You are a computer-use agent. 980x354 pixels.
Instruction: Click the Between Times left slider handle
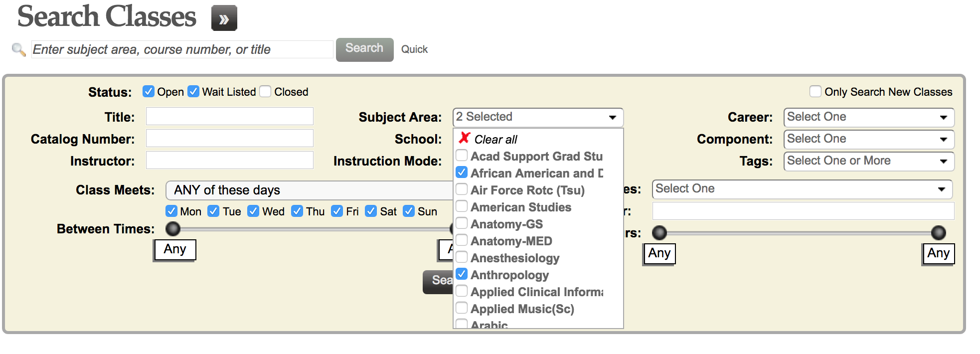(x=173, y=229)
